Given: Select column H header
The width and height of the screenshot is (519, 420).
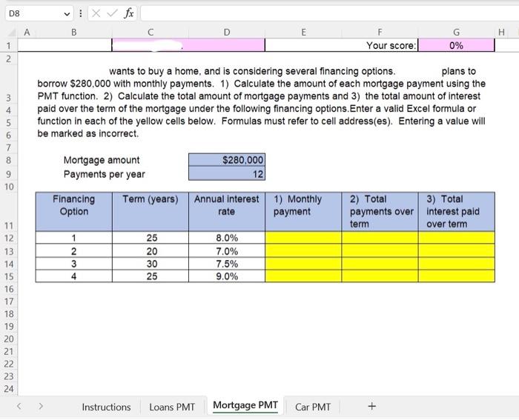Looking at the screenshot, I should pos(501,32).
